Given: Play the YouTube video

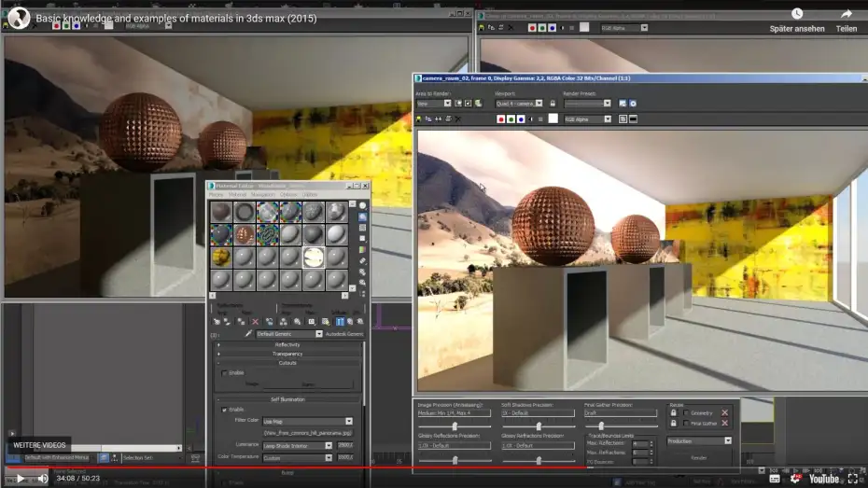Looking at the screenshot, I should (21, 478).
